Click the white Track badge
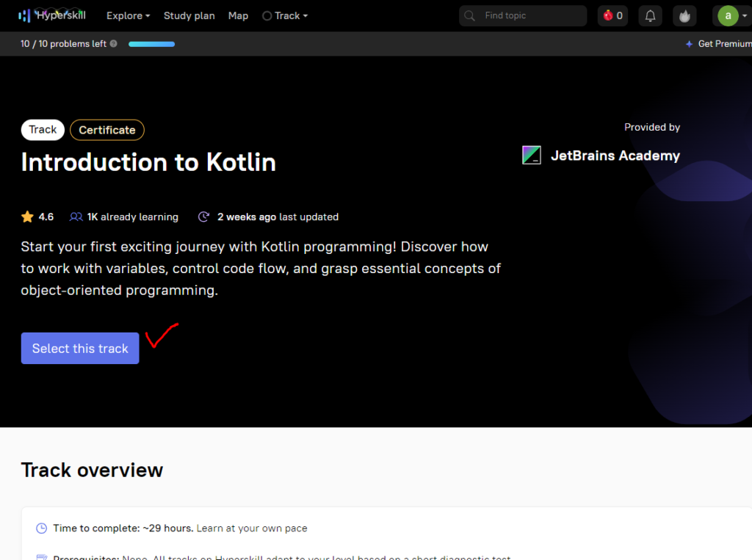 (x=43, y=130)
